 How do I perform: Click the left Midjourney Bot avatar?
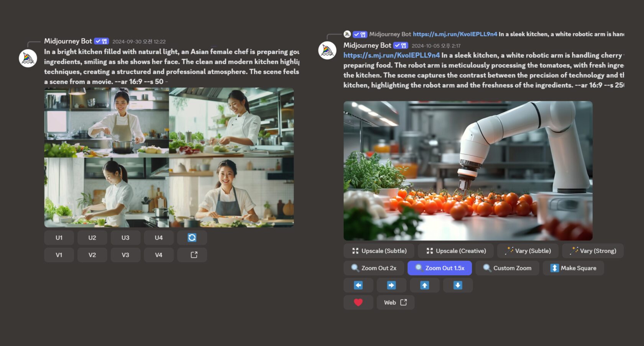(28, 58)
